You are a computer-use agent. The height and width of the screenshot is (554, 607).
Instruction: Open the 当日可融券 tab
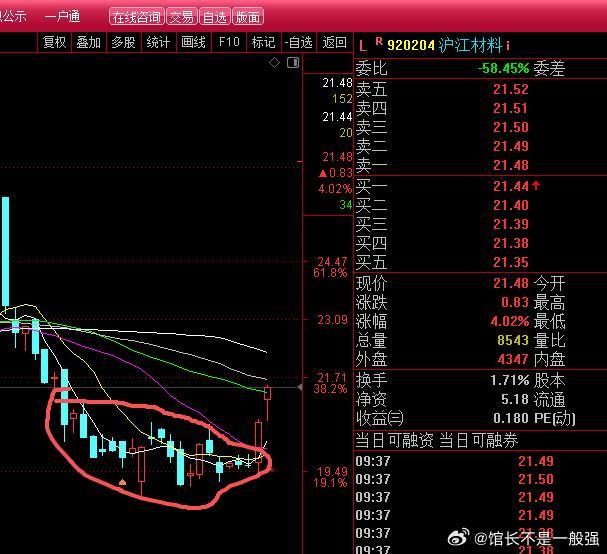[x=479, y=441]
